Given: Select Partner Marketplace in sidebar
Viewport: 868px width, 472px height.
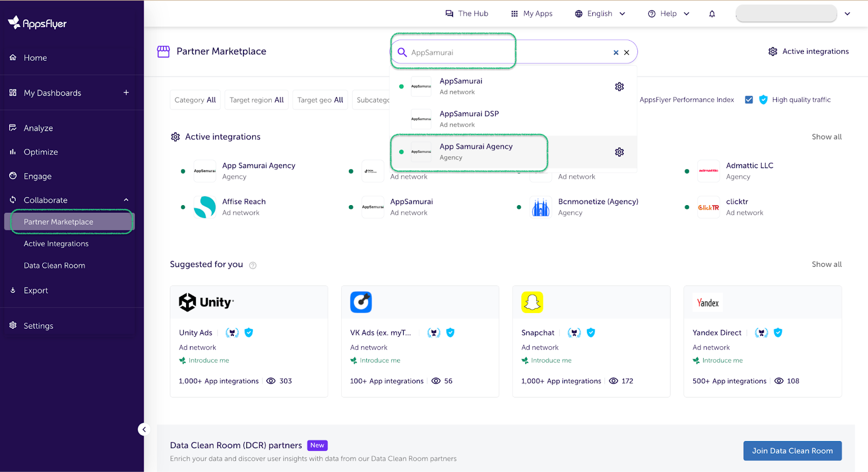Looking at the screenshot, I should [x=69, y=222].
